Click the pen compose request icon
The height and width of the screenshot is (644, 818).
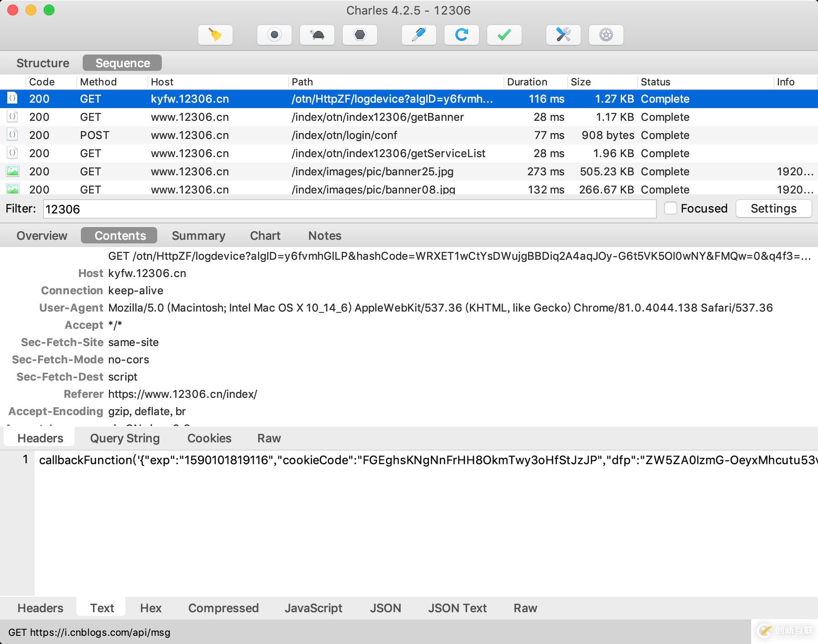tap(419, 35)
